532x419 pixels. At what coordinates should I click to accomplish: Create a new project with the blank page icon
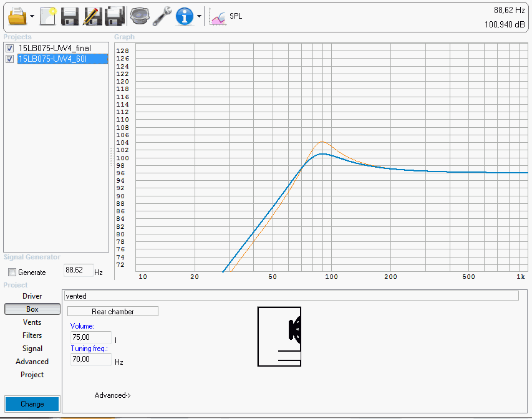[x=48, y=16]
